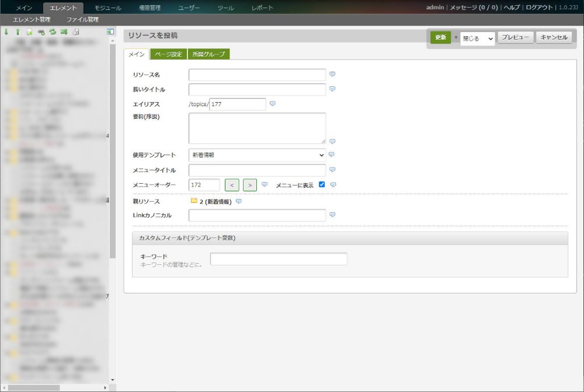Click the new weblink chain icon
584x392 pixels.
[41, 32]
